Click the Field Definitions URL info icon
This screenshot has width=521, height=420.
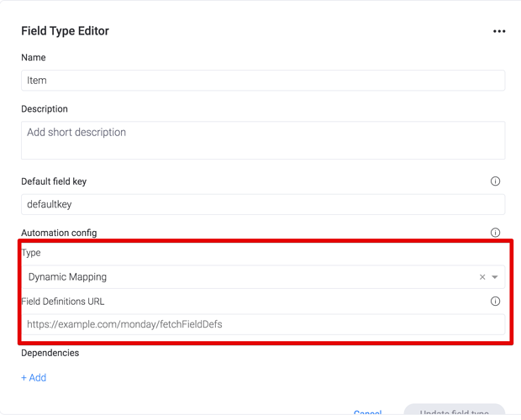pyautogui.click(x=495, y=301)
